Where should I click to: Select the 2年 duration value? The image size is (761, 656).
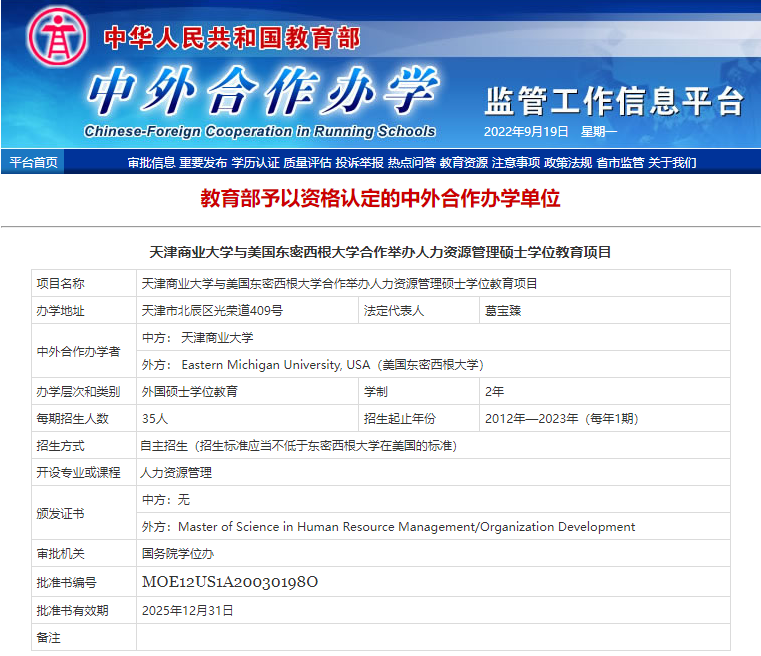[x=495, y=392]
